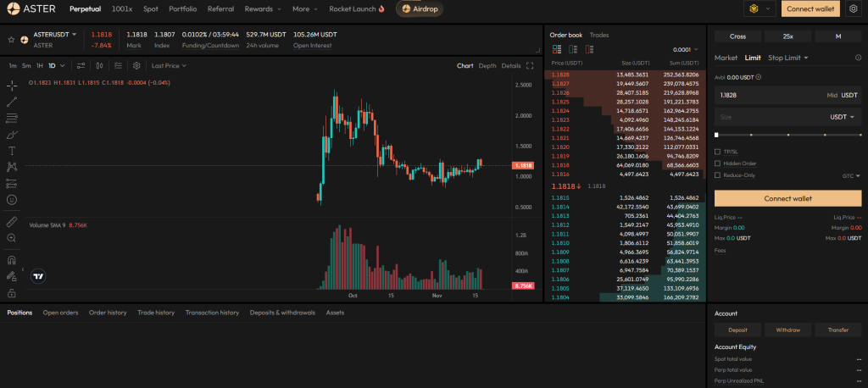Image resolution: width=868 pixels, height=388 pixels.
Task: Select the crosshair cursor tool
Action: (12, 86)
